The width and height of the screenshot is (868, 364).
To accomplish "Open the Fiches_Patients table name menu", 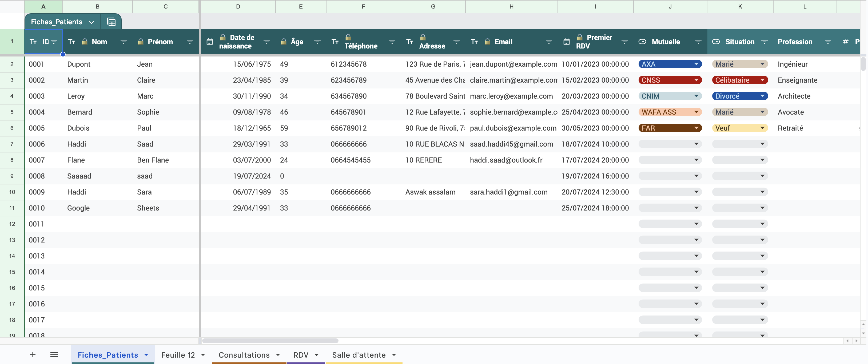I will coord(92,22).
